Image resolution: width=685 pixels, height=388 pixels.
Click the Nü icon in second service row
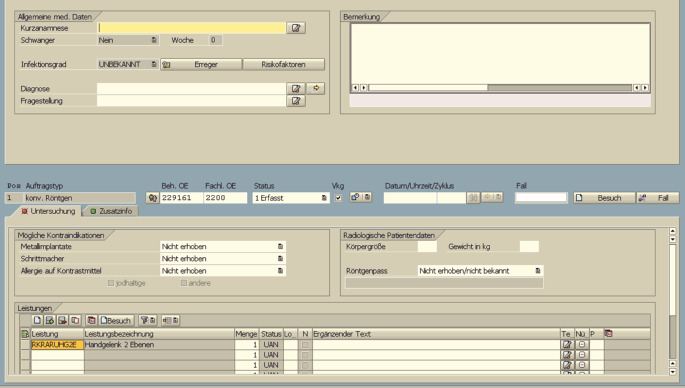click(x=581, y=354)
